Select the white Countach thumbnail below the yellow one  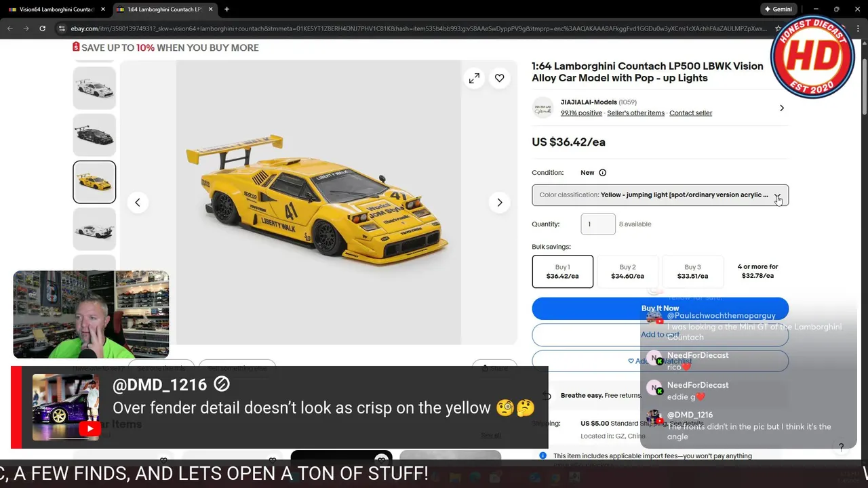pyautogui.click(x=94, y=229)
